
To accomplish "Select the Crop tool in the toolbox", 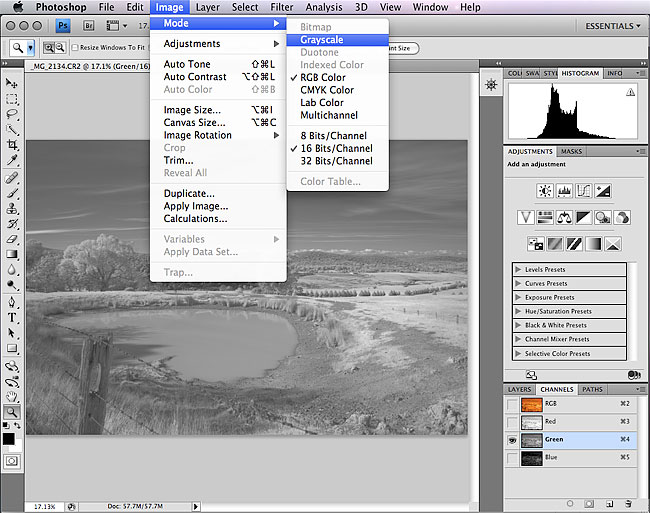I will tap(12, 145).
